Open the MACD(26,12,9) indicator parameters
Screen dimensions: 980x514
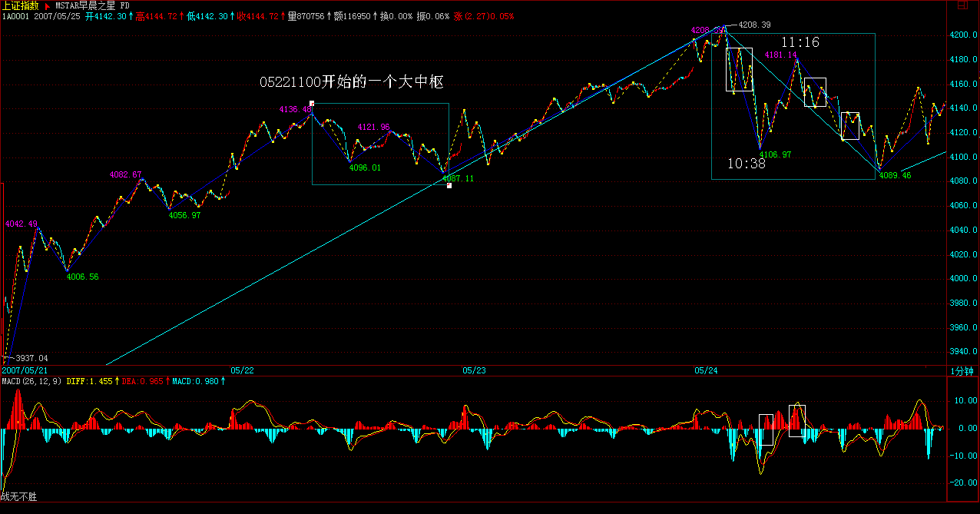click(x=31, y=381)
